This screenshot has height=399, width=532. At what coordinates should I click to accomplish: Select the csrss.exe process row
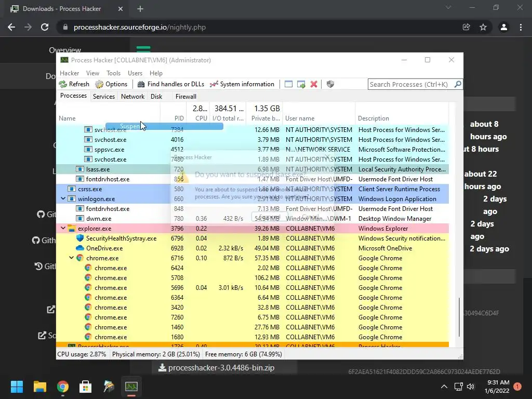[x=252, y=189]
